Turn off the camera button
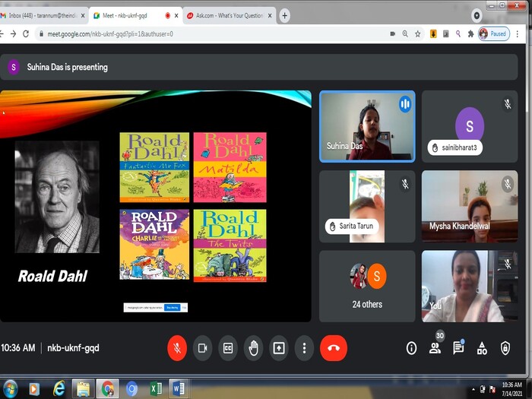Viewport: 532px width, 399px height. (202, 348)
